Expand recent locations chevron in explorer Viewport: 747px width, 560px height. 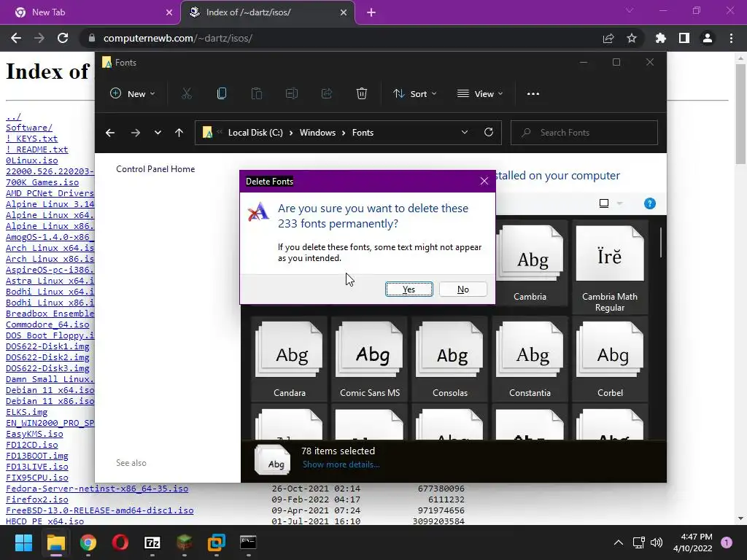pos(158,133)
